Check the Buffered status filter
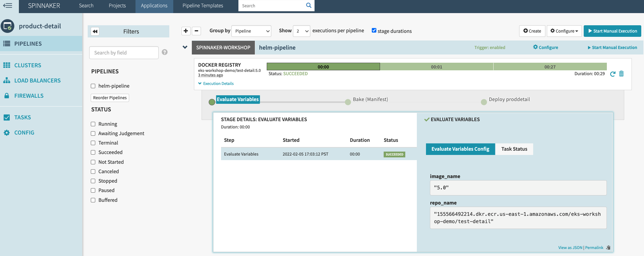 93,200
